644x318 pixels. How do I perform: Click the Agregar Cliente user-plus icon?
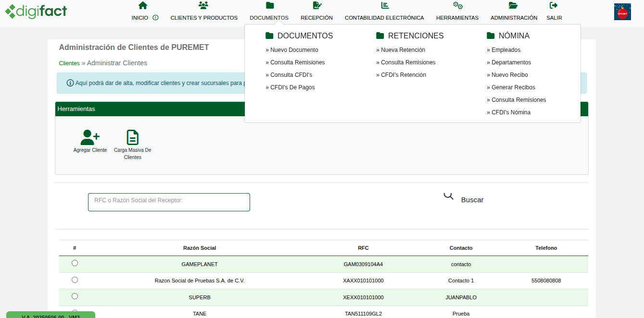click(x=90, y=137)
